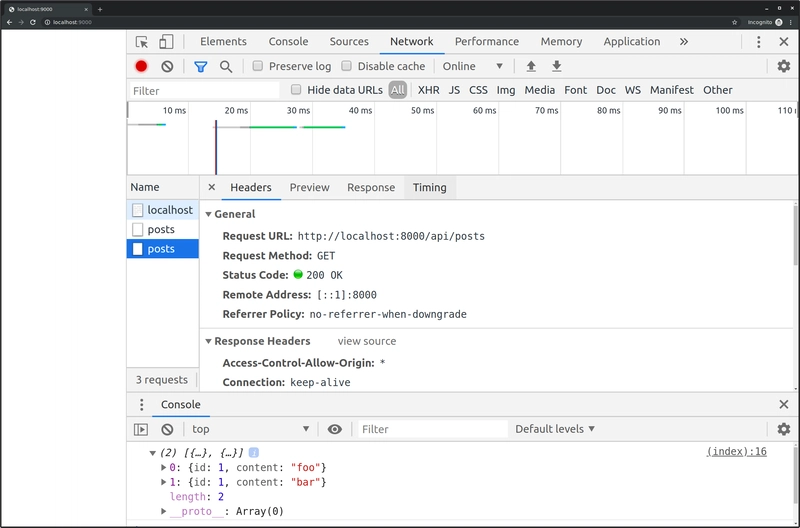Viewport: 800px width, 528px height.
Task: Open new browser tab plus button
Action: (100, 9)
